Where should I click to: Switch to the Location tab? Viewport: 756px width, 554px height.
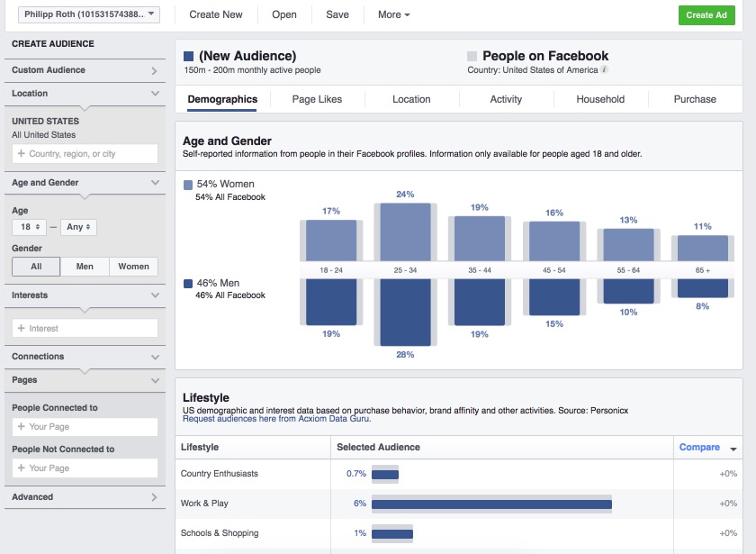tap(411, 99)
